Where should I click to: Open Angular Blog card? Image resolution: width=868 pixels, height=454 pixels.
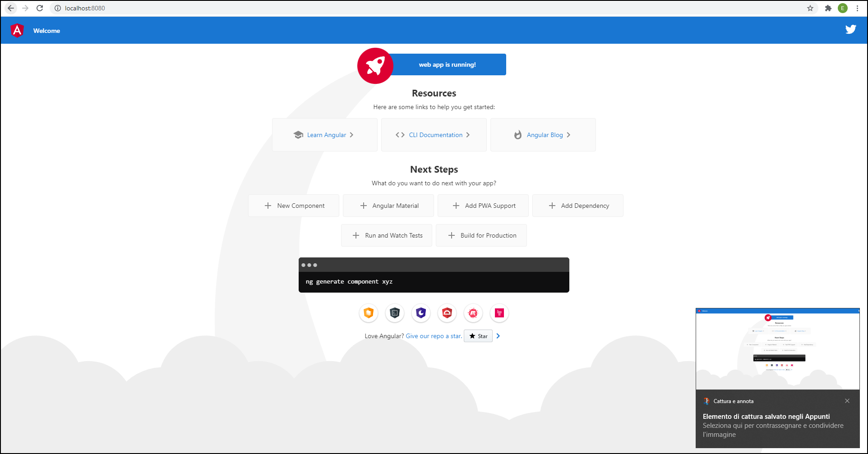[x=543, y=135]
